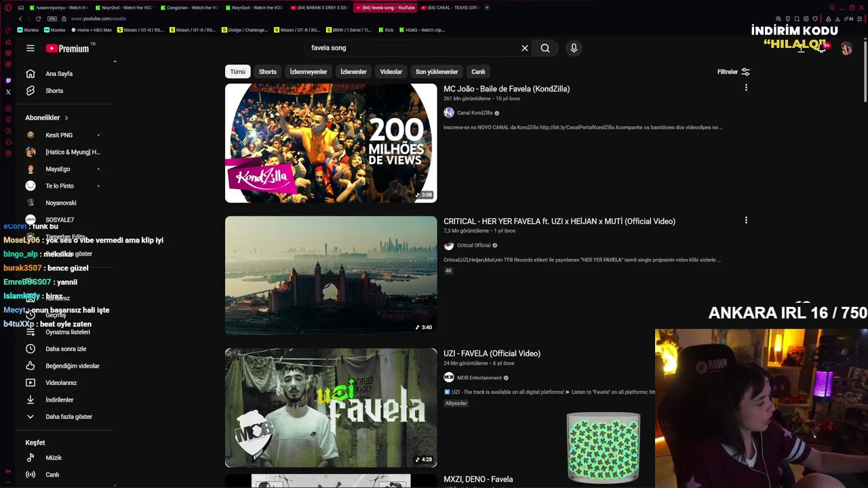Open the Filtreler filter options
This screenshot has width=868, height=488.
(x=734, y=72)
